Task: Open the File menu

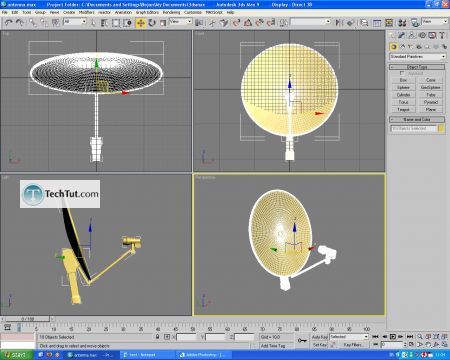Action: (5, 12)
